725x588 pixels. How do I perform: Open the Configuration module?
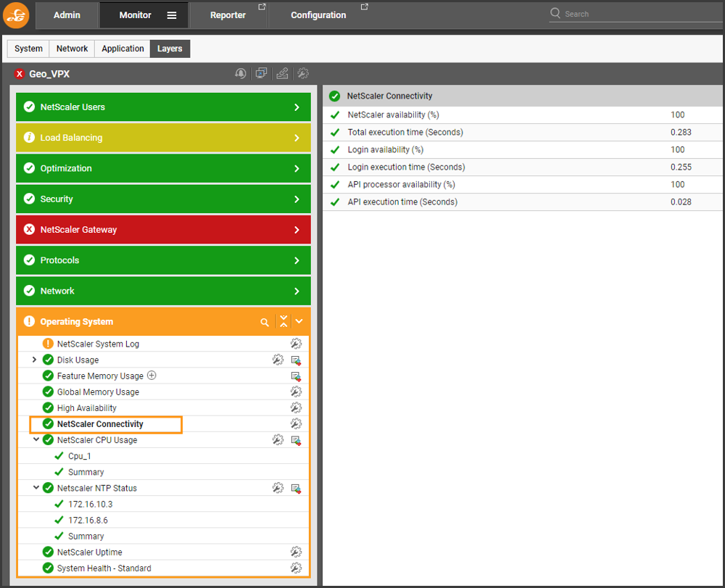(318, 15)
